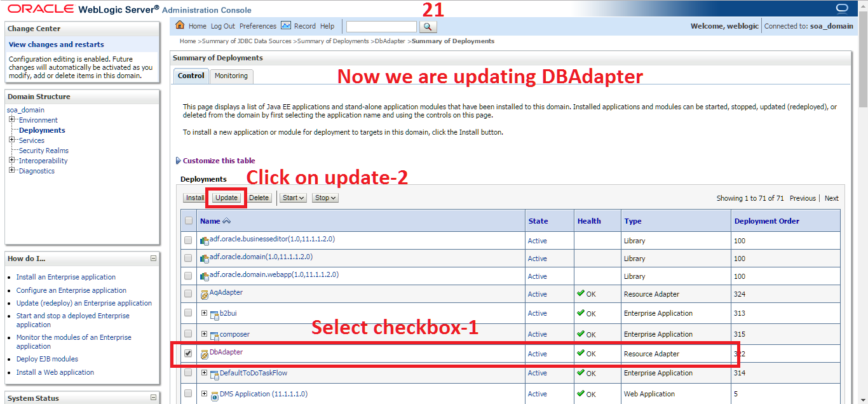Click the AqAdapter green OK checkmark
868x404 pixels.
[580, 293]
